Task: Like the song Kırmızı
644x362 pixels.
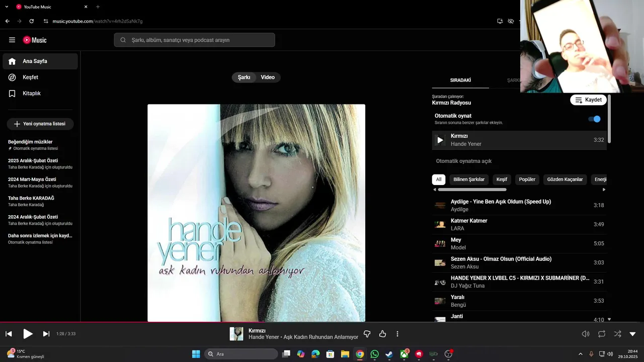Action: point(382,334)
